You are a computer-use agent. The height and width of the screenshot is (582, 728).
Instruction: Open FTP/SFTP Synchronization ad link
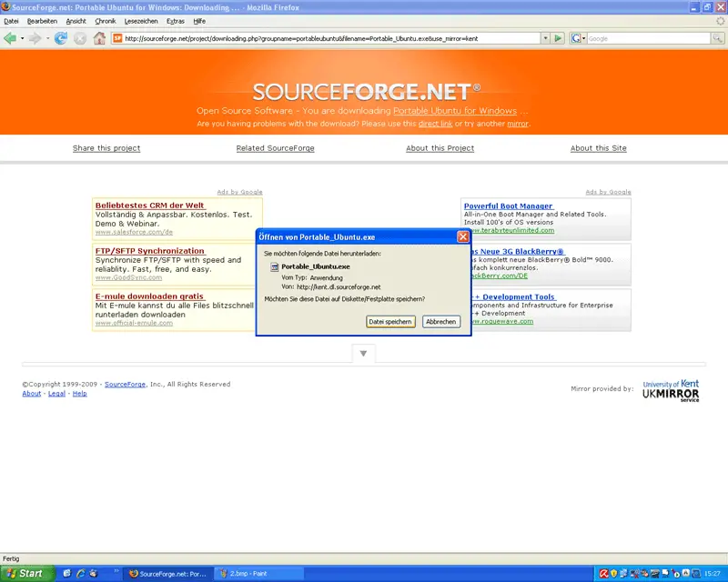click(150, 251)
